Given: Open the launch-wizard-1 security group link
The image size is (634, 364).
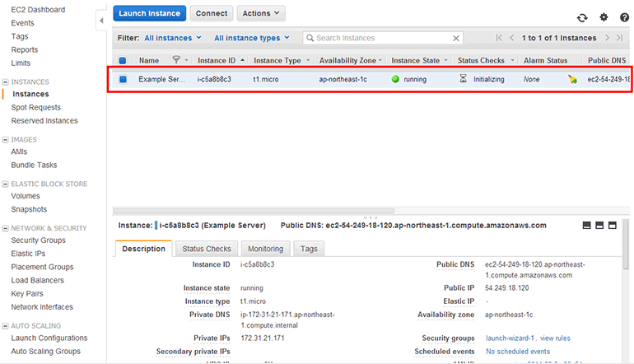Looking at the screenshot, I should point(510,338).
